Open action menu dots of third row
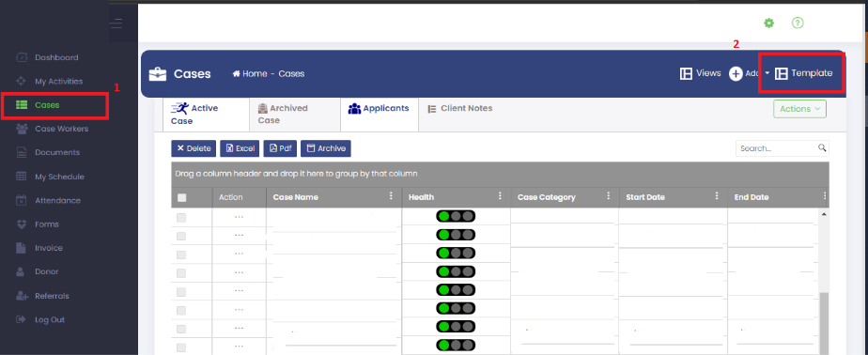 (x=239, y=254)
